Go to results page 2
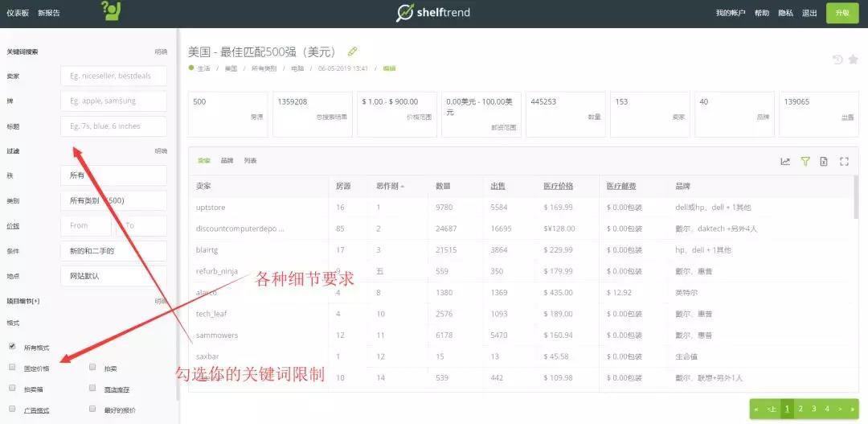 (x=800, y=409)
